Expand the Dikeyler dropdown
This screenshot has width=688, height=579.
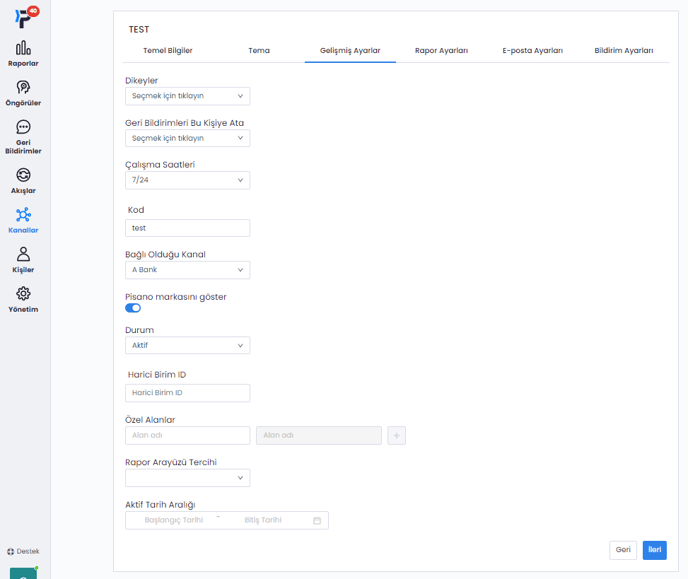[x=187, y=96]
